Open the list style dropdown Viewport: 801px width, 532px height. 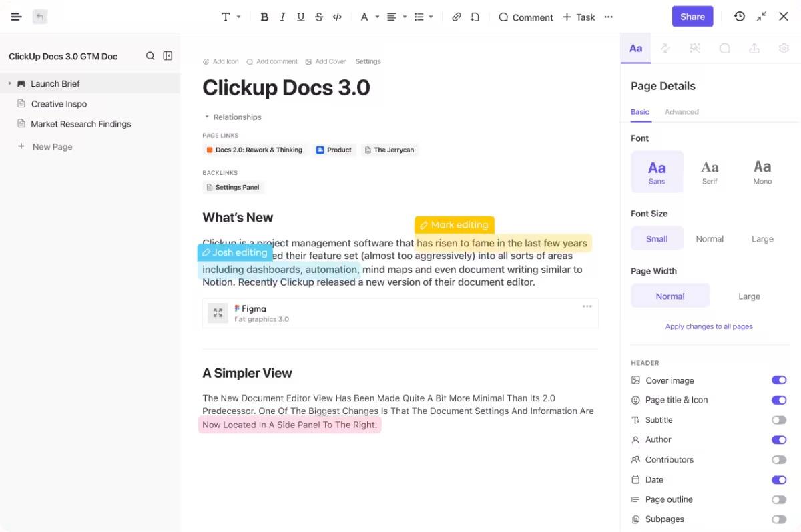(x=423, y=17)
